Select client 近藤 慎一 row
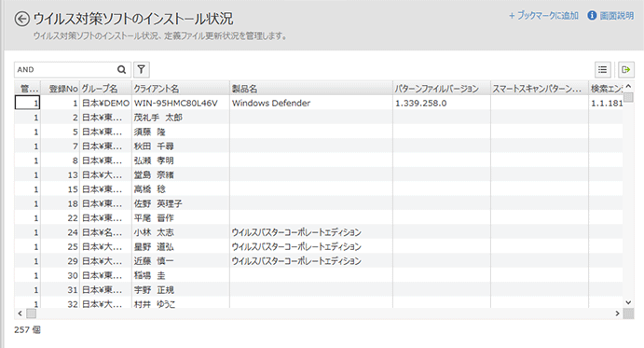The width and height of the screenshot is (644, 348). (180, 261)
